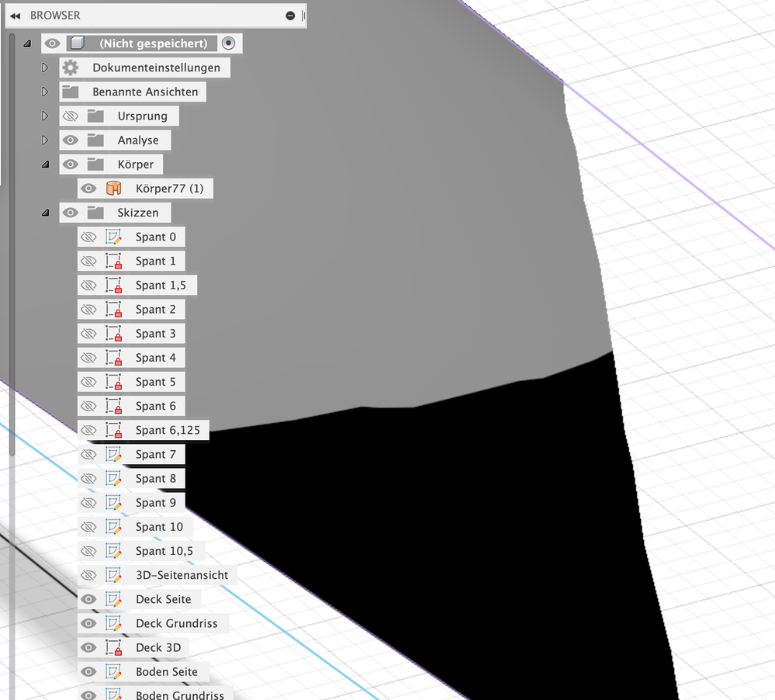Click the locked sketch icon of Spant 5

coord(114,382)
